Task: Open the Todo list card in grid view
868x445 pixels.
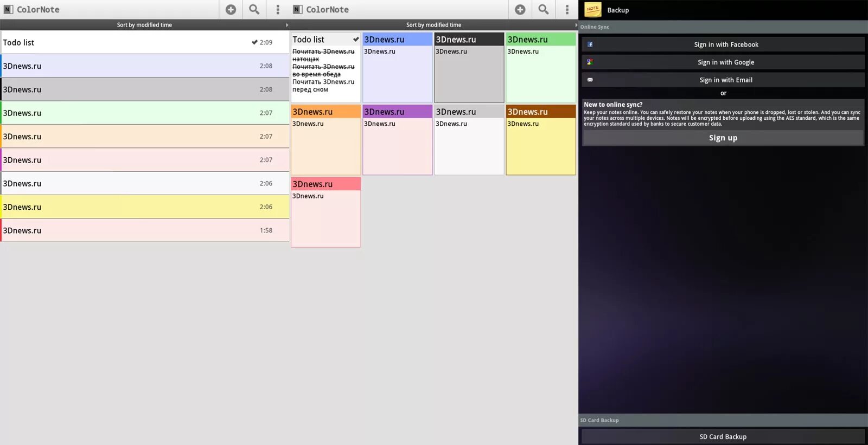Action: tap(325, 67)
